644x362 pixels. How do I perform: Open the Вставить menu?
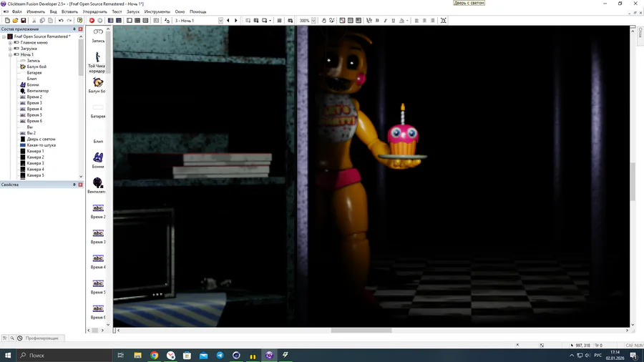[69, 12]
